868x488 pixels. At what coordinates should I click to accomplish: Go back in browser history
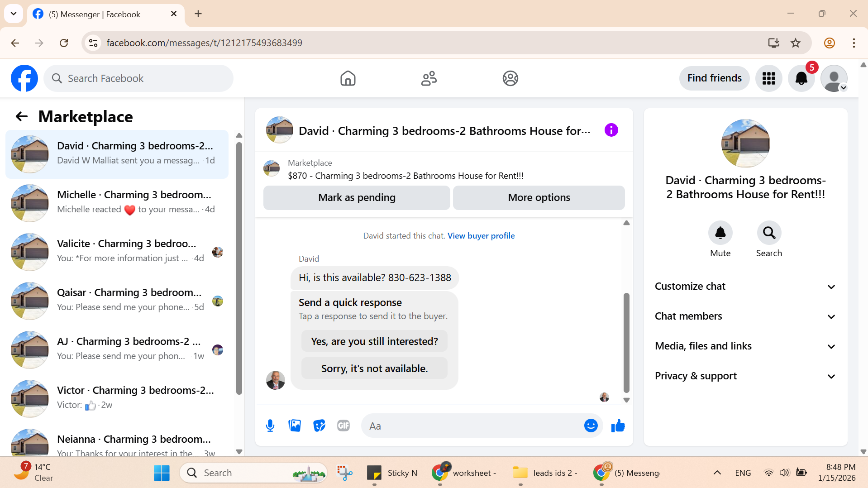[x=15, y=43]
